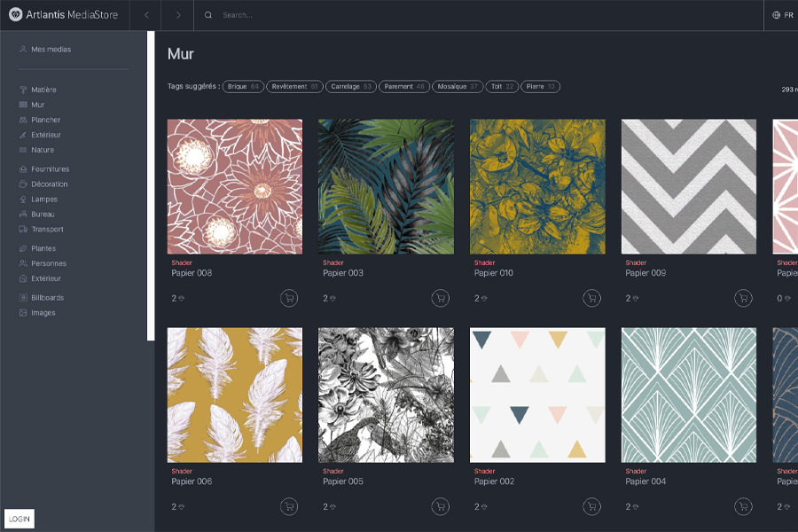Click the right navigation chevron
Image resolution: width=798 pixels, height=532 pixels.
coord(176,15)
